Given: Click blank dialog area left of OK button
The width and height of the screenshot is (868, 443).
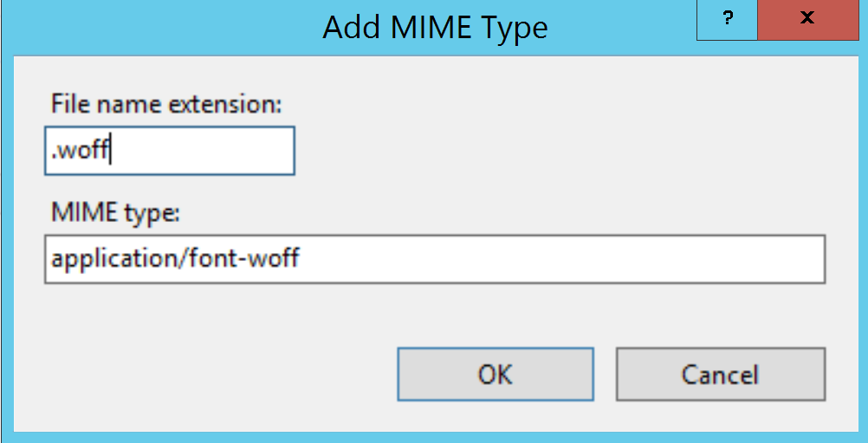Looking at the screenshot, I should tap(217, 375).
